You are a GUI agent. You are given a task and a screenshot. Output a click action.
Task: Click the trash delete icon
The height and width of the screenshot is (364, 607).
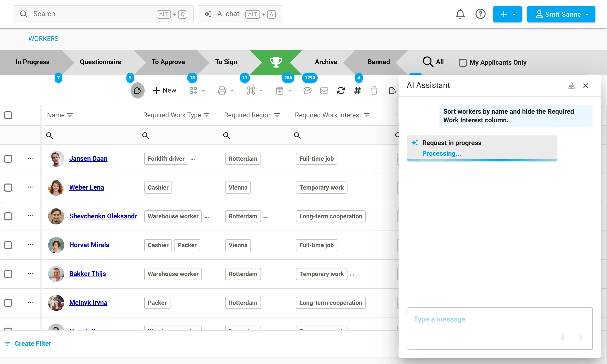tap(374, 90)
